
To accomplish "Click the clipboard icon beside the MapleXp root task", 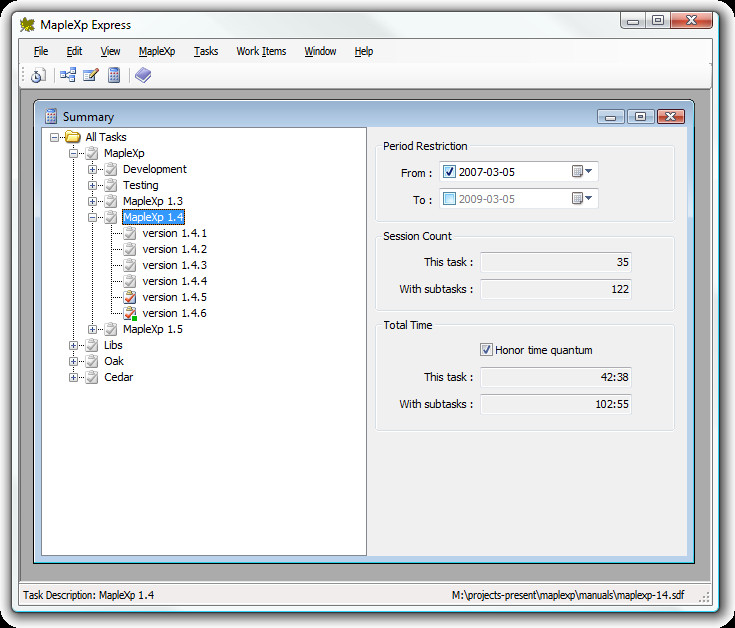I will coord(92,153).
